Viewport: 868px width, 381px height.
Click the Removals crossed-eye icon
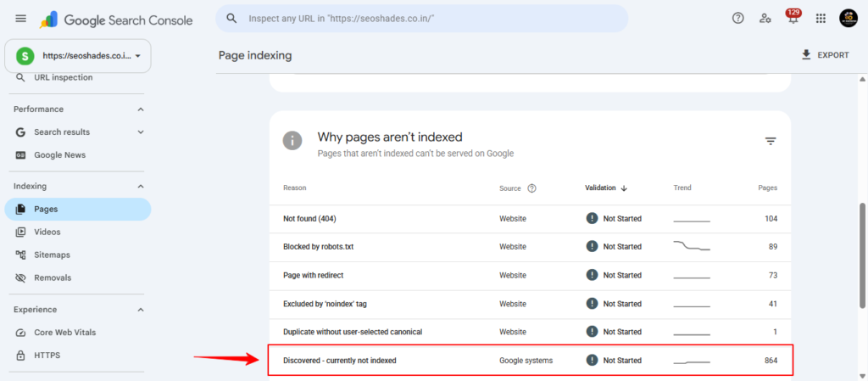coord(20,277)
